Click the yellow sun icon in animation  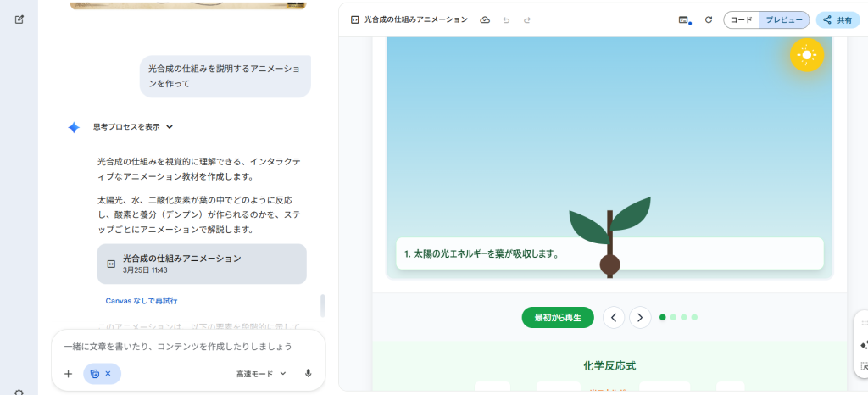point(806,55)
